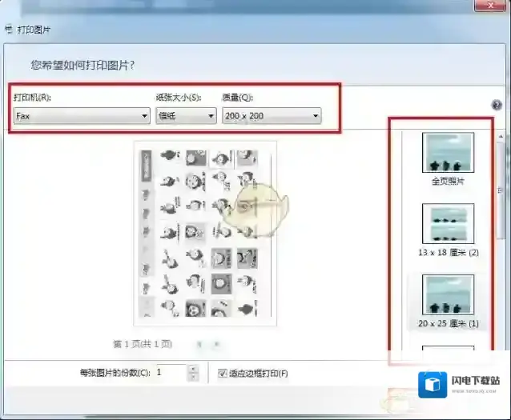Select the 13 x 18 cm (2) layout

pyautogui.click(x=448, y=224)
